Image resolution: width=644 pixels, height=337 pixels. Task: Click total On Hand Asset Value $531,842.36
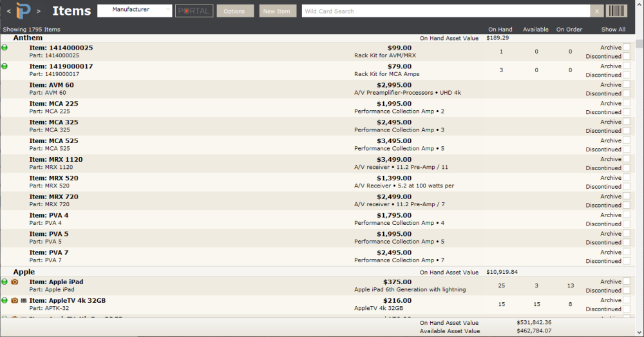coord(534,323)
